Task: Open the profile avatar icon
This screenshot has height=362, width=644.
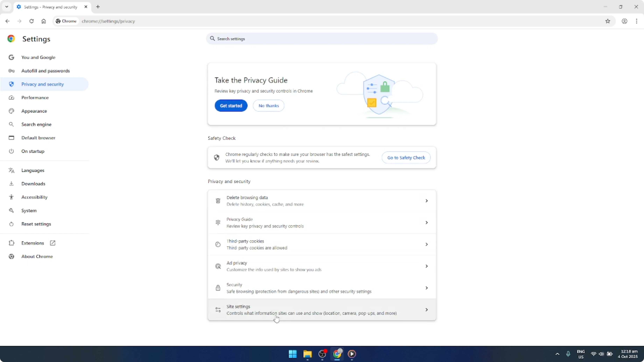Action: point(625,21)
